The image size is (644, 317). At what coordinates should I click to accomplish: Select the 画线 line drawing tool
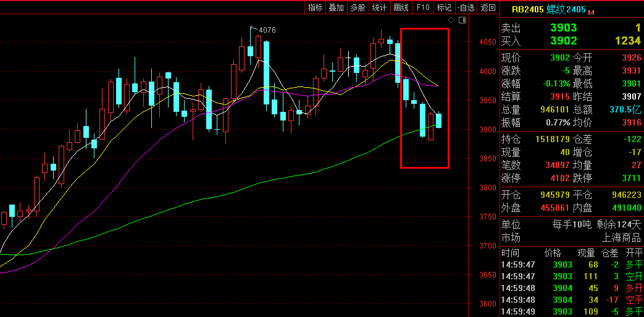pos(401,7)
